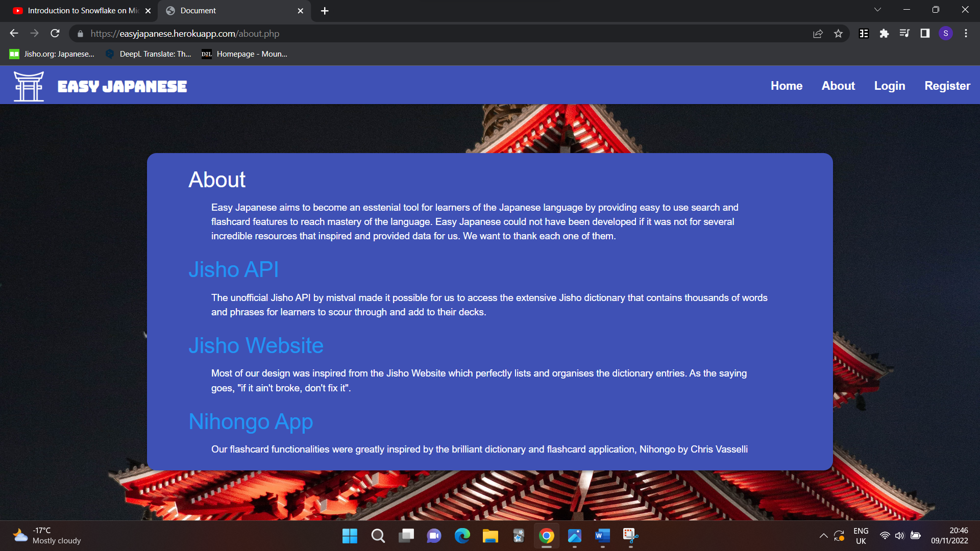Open the Extensions puzzle icon

(x=884, y=34)
